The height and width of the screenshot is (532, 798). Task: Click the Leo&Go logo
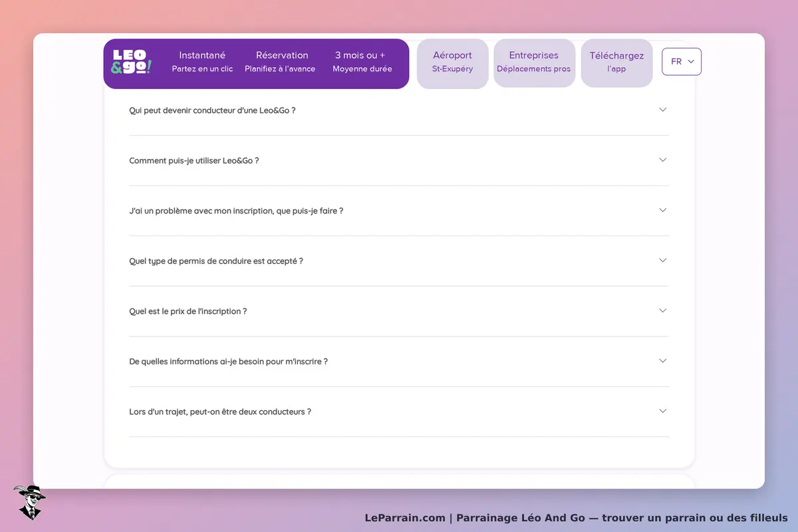pyautogui.click(x=132, y=62)
